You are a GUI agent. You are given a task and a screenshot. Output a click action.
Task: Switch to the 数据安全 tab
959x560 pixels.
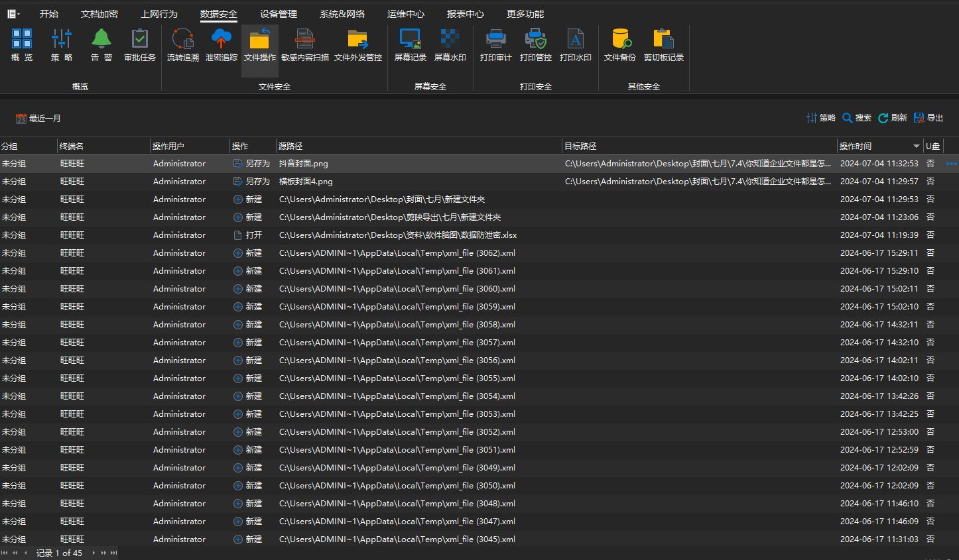coord(219,13)
